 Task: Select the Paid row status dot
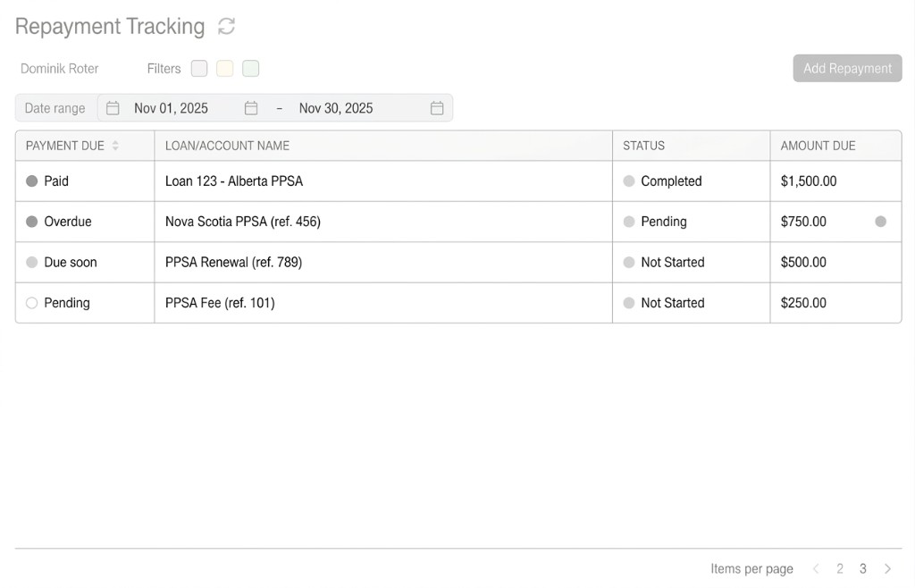tap(32, 181)
